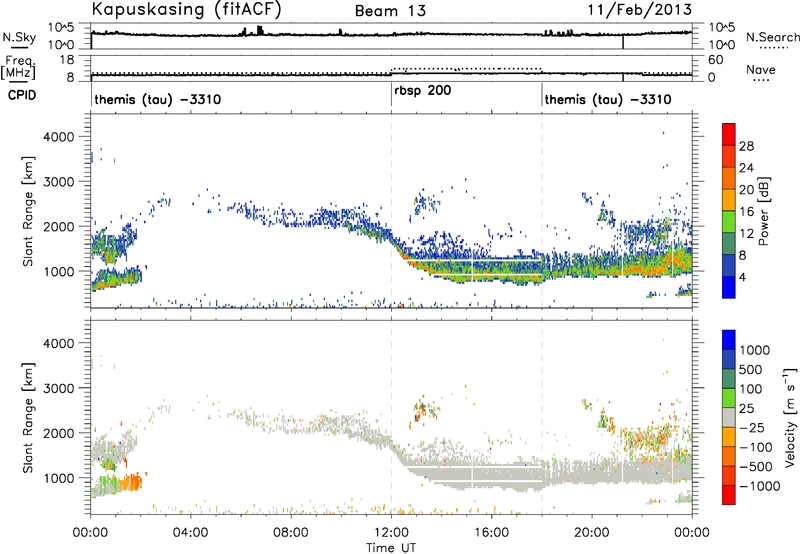Select the "-1000" tick on Velocity colorbar
Image resolution: width=800 pixels, height=554 pixels.
[x=759, y=486]
